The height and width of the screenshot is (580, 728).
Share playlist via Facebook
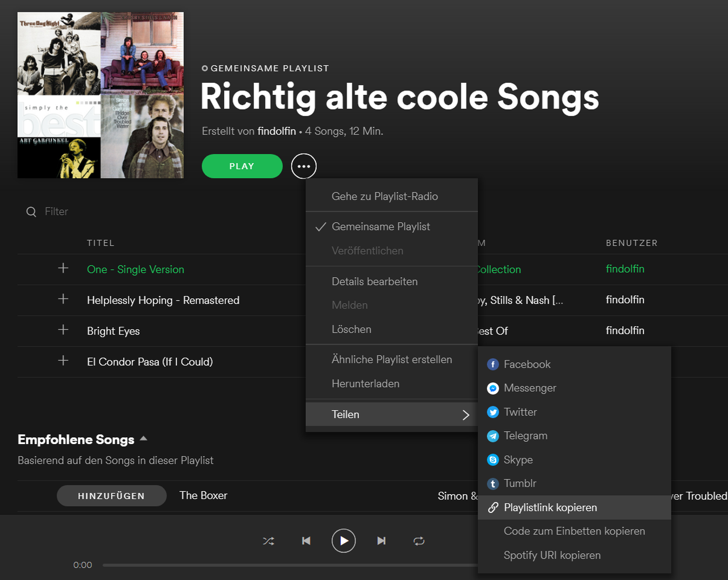pyautogui.click(x=527, y=364)
